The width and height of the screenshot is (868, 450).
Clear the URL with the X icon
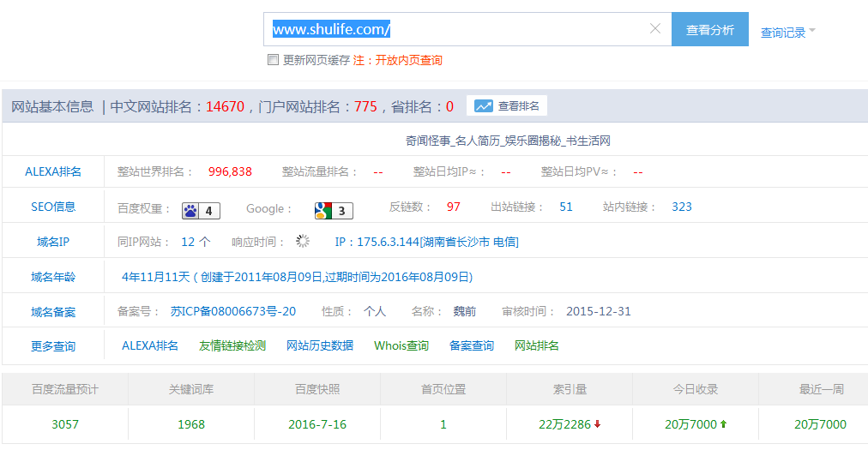pyautogui.click(x=655, y=29)
